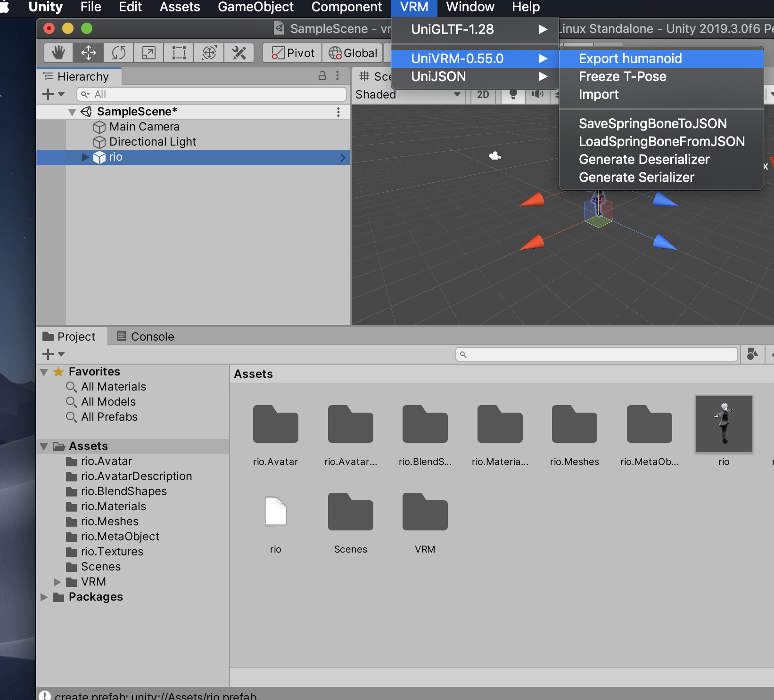
Task: Open the Project create (+) dropdown
Action: 53,354
